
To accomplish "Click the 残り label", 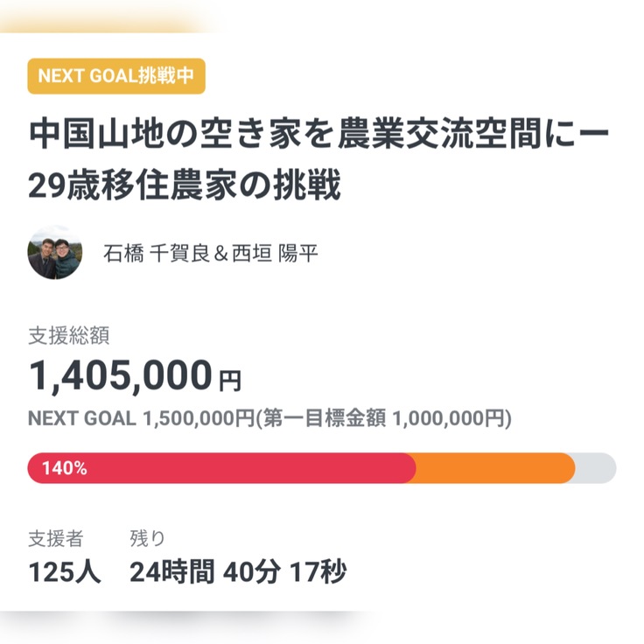I will tap(147, 538).
